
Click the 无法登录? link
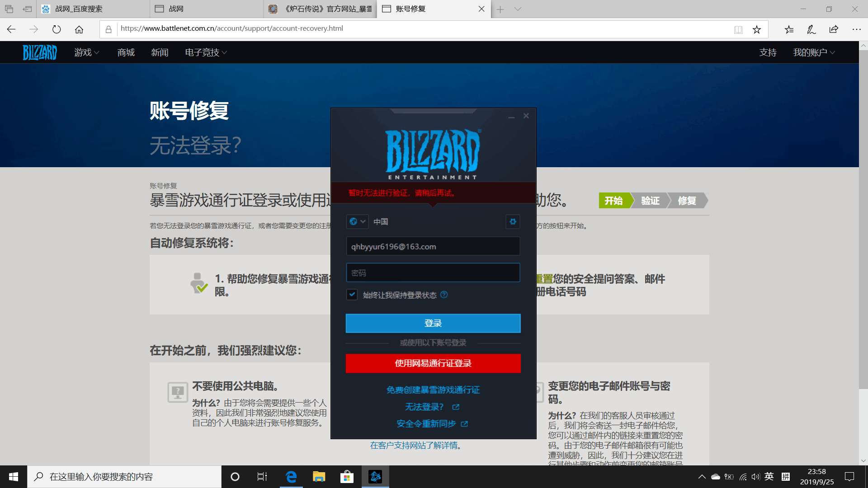click(424, 407)
